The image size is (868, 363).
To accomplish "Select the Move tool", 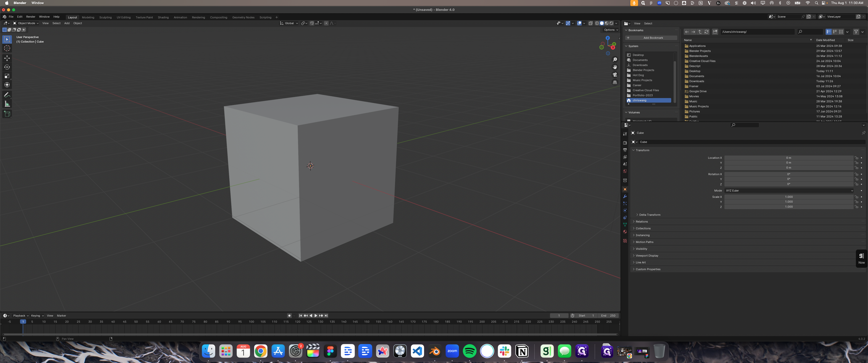I will tap(7, 58).
